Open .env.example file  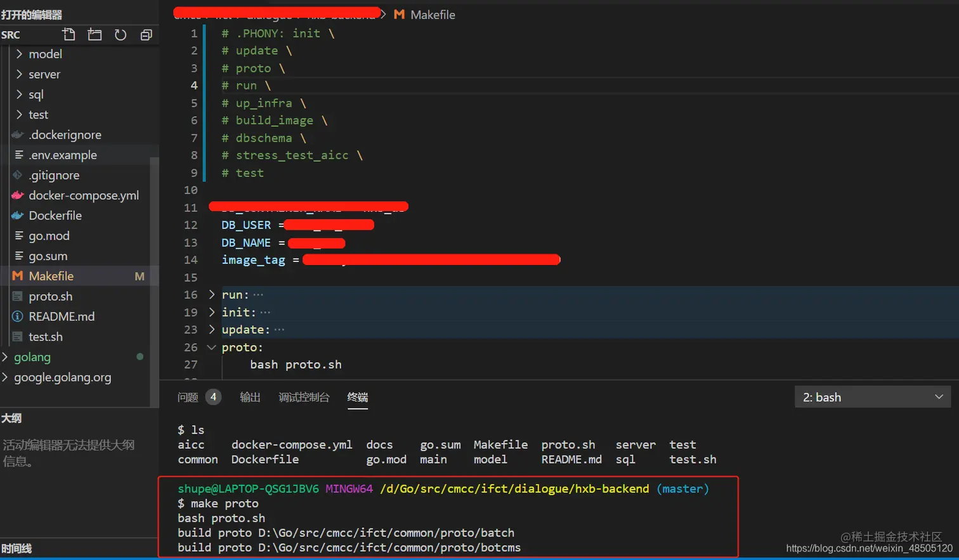(x=63, y=155)
